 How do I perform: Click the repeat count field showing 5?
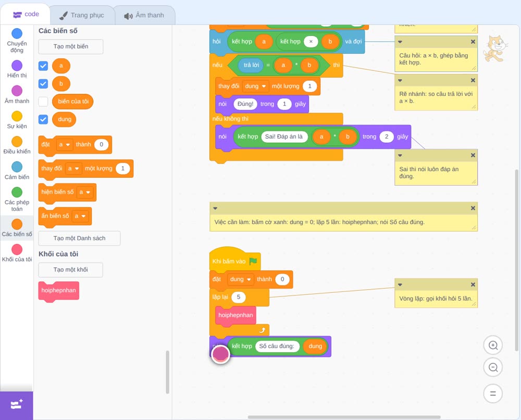click(x=238, y=297)
